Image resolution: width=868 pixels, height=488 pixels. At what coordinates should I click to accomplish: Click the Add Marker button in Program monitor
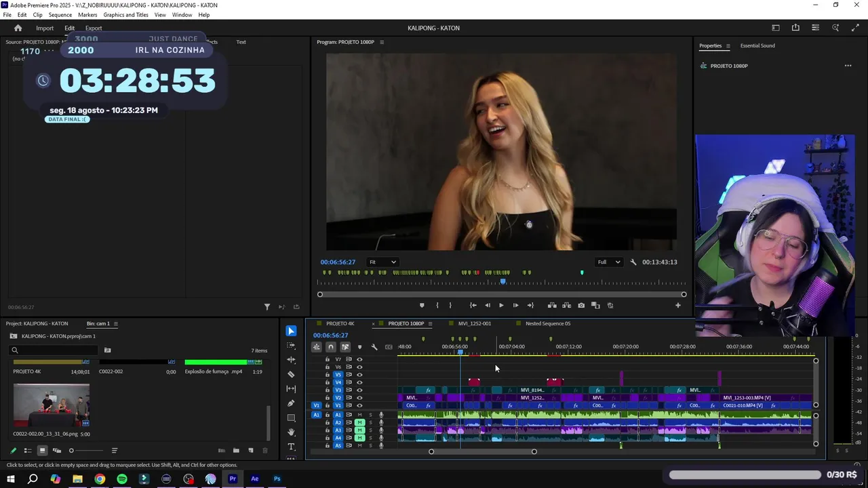click(422, 305)
